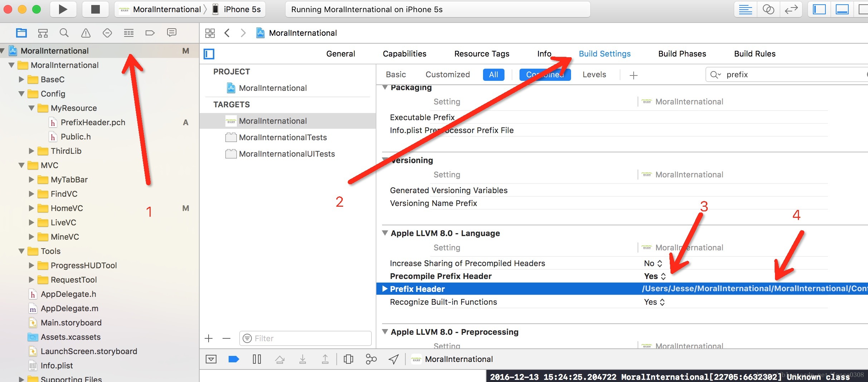The image size is (868, 382).
Task: Collapse Apple LLVM 8.0 - Preprocessing section
Action: [385, 332]
